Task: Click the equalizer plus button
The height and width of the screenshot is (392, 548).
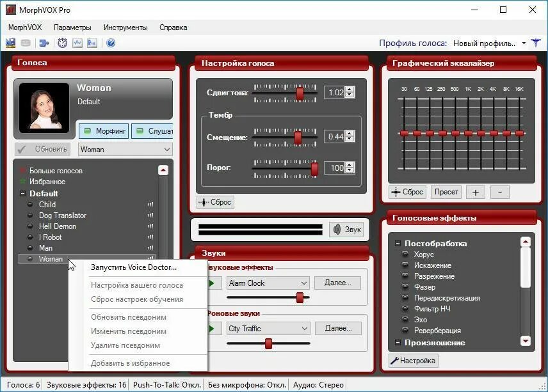Action: coord(476,192)
